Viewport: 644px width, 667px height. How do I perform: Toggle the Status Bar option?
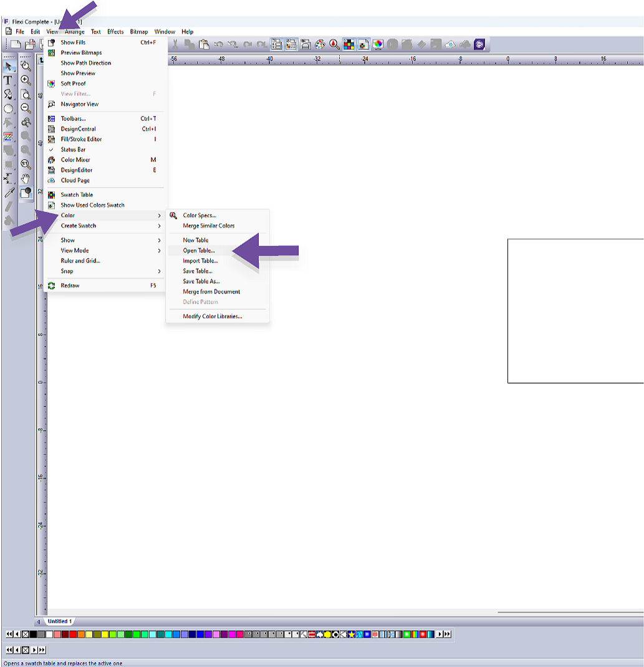(75, 150)
